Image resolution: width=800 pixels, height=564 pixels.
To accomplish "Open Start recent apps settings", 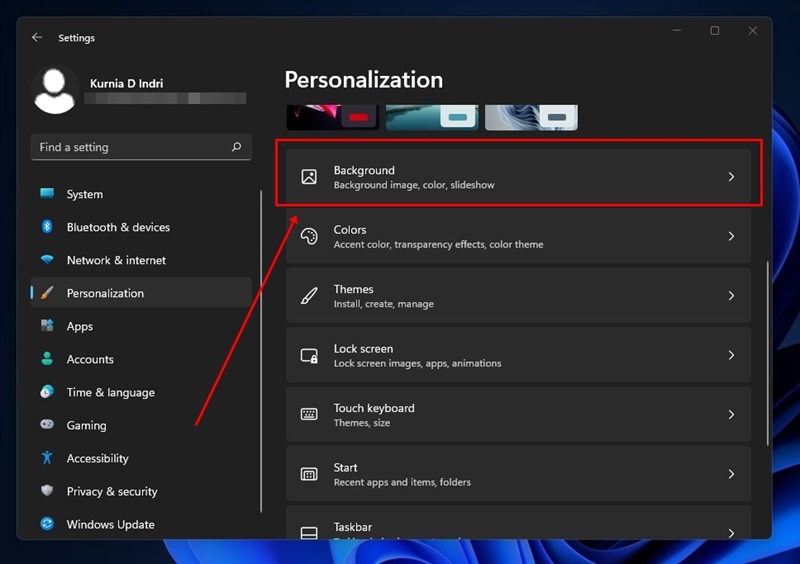I will coord(518,474).
